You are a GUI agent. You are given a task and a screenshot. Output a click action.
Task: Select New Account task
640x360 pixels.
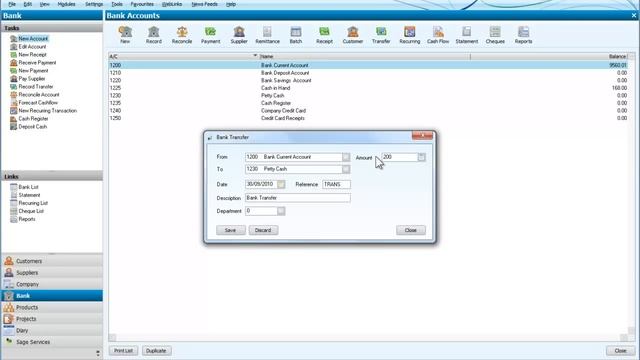point(33,38)
